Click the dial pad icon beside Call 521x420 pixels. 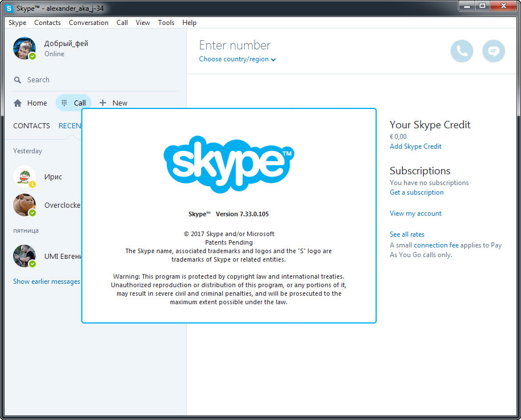[64, 103]
